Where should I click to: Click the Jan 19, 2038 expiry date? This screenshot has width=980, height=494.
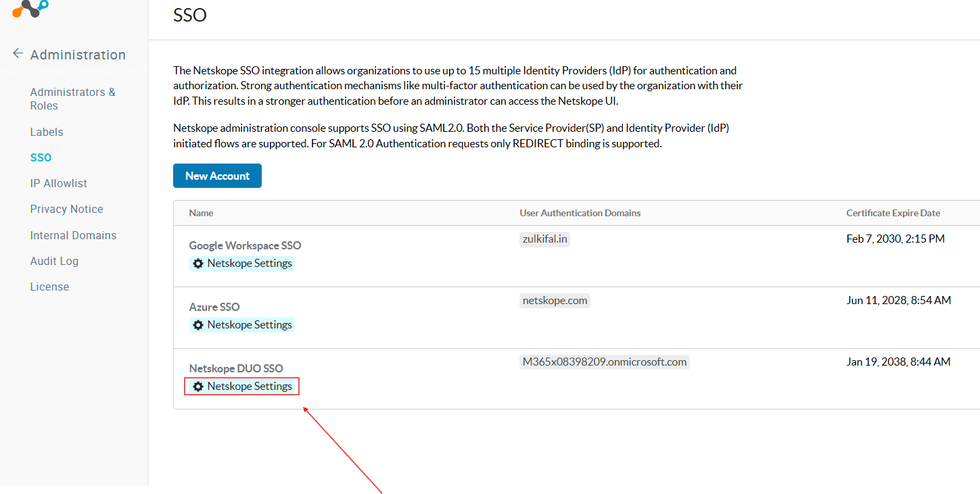click(898, 362)
